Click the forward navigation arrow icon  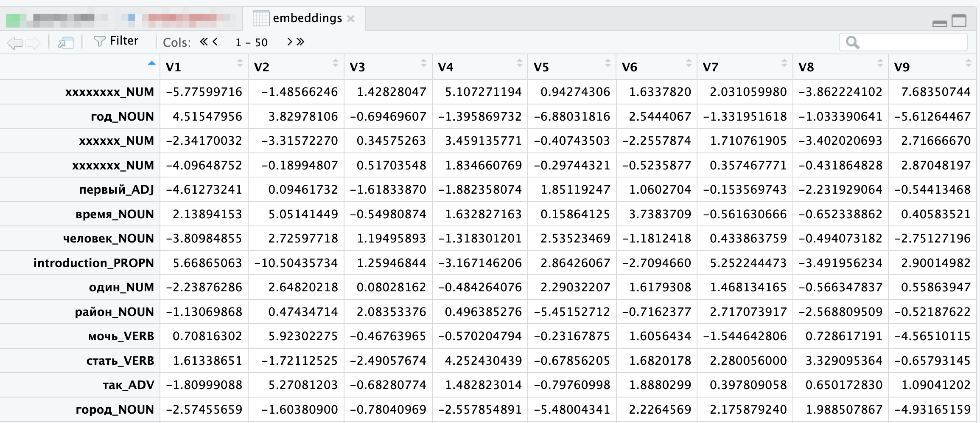(x=33, y=42)
